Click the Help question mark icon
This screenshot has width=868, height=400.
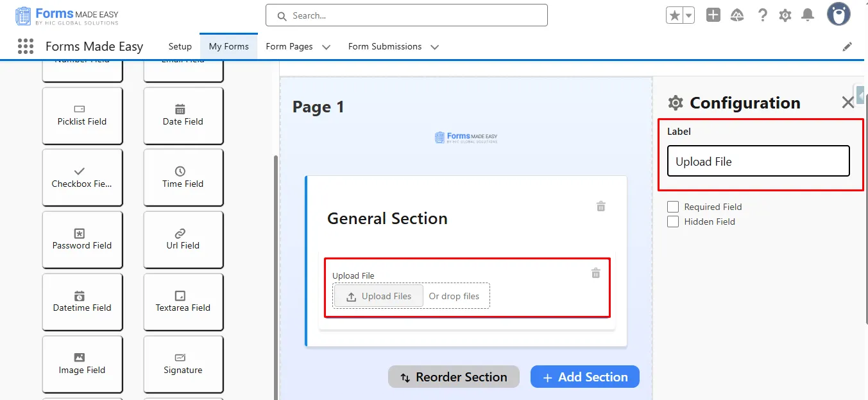tap(762, 15)
